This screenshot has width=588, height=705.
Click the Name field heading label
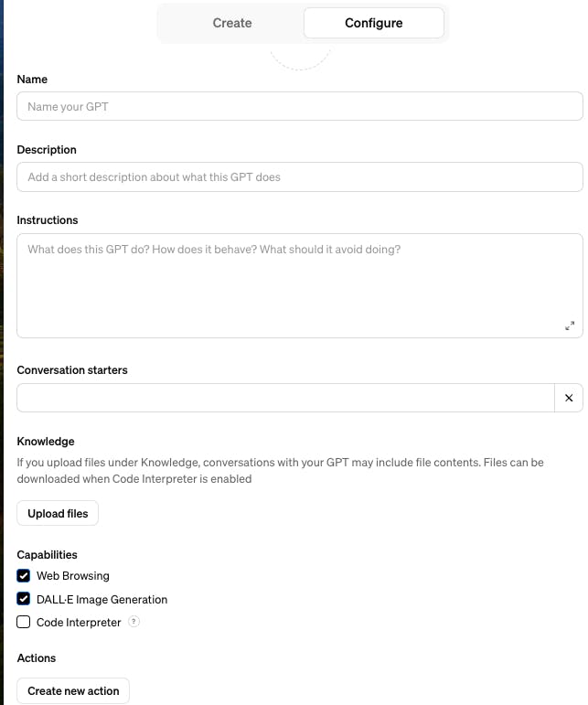coord(32,80)
